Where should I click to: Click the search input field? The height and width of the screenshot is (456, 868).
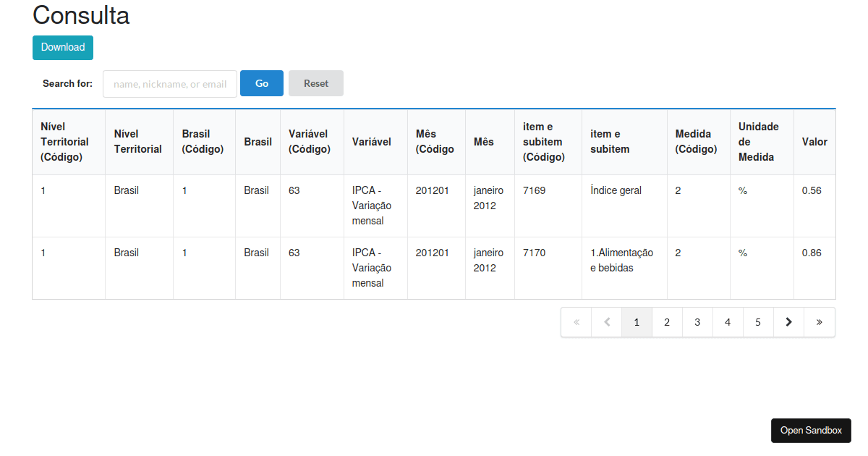pos(169,83)
